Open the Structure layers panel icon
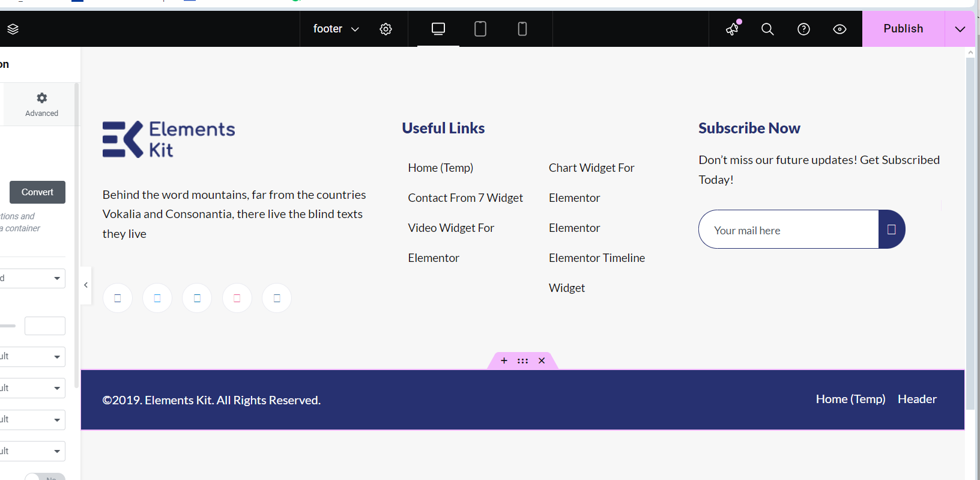This screenshot has width=980, height=480. [13, 29]
